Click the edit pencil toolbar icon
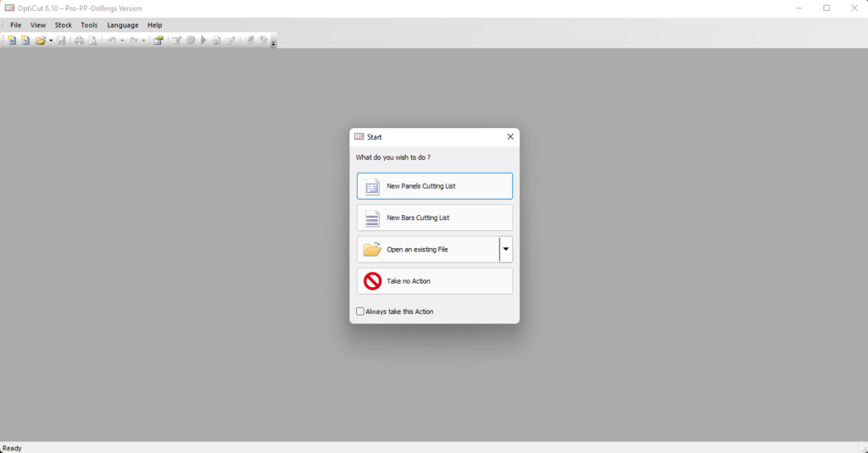Screen dimensions: 868x453 click(176, 41)
